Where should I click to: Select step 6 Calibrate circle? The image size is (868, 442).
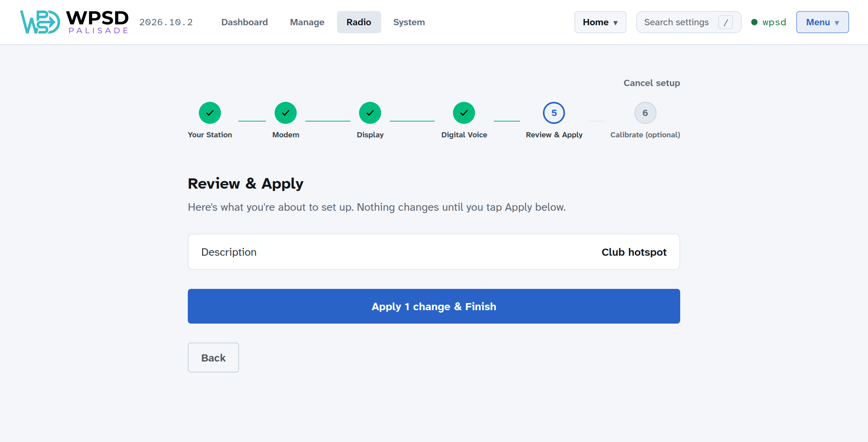[645, 113]
